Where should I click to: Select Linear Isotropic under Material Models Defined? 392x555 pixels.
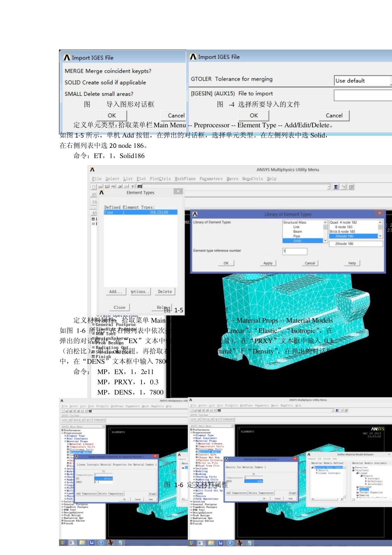[x=329, y=473]
